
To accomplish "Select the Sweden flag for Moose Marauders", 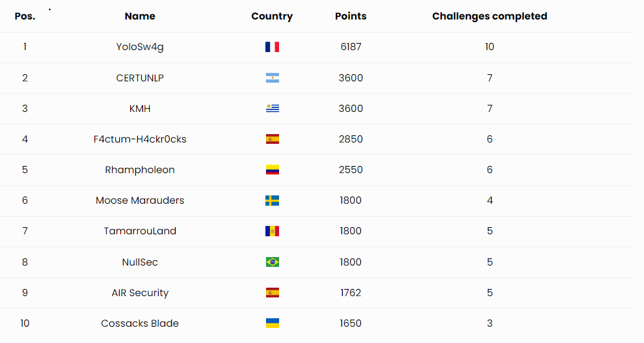I will pos(272,200).
